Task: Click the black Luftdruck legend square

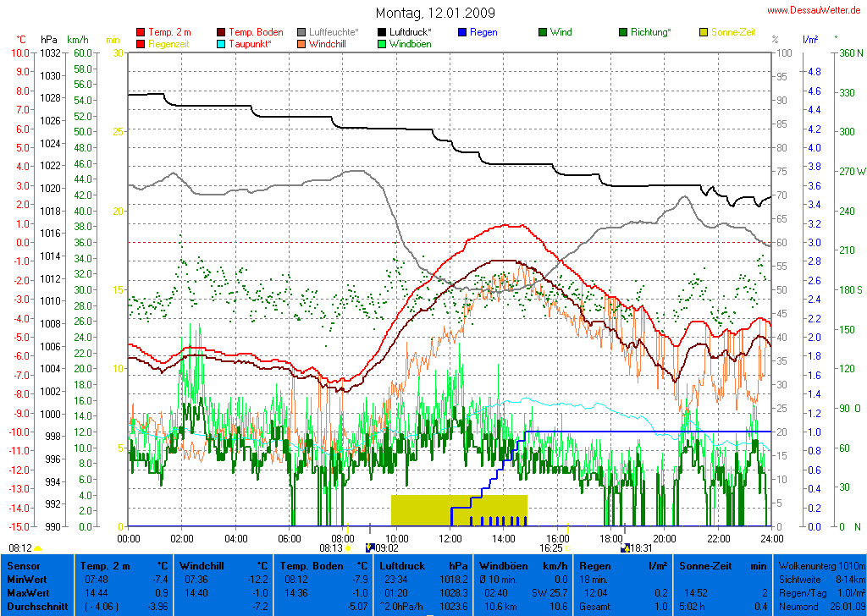Action: [x=383, y=32]
